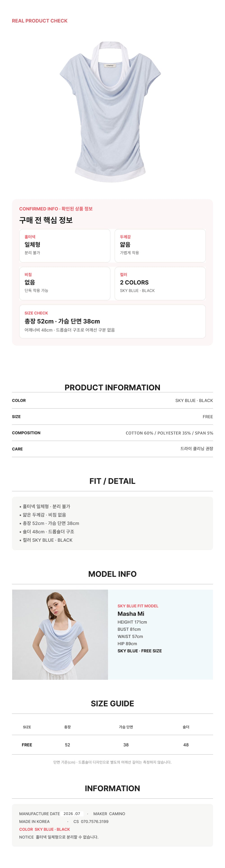
Task: Click the CARE 드라이 클리닝 권장 row
Action: pyautogui.click(x=112, y=449)
